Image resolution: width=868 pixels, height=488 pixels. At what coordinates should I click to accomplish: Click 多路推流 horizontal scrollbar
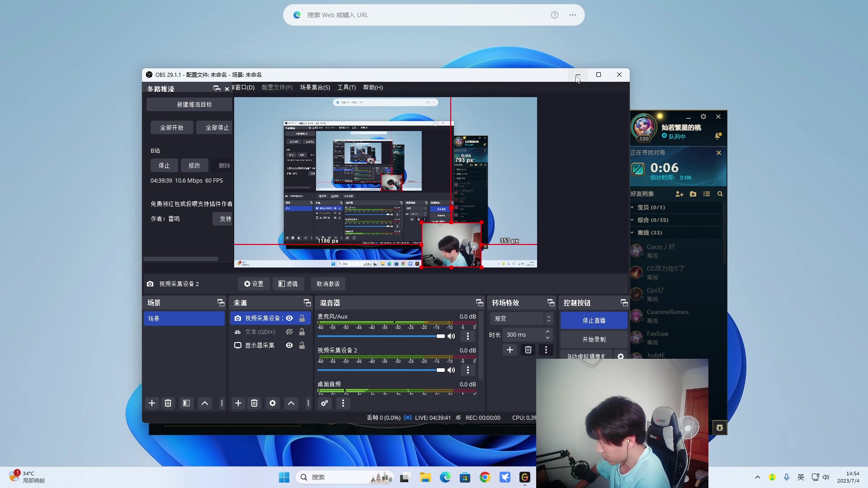click(180, 259)
